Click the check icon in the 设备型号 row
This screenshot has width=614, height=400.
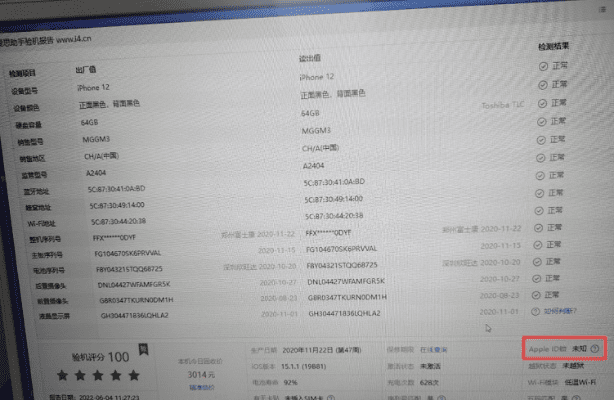tap(543, 66)
